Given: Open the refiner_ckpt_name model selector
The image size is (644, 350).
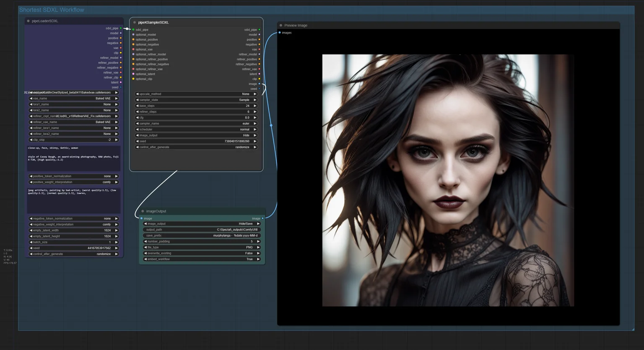Looking at the screenshot, I should [73, 116].
